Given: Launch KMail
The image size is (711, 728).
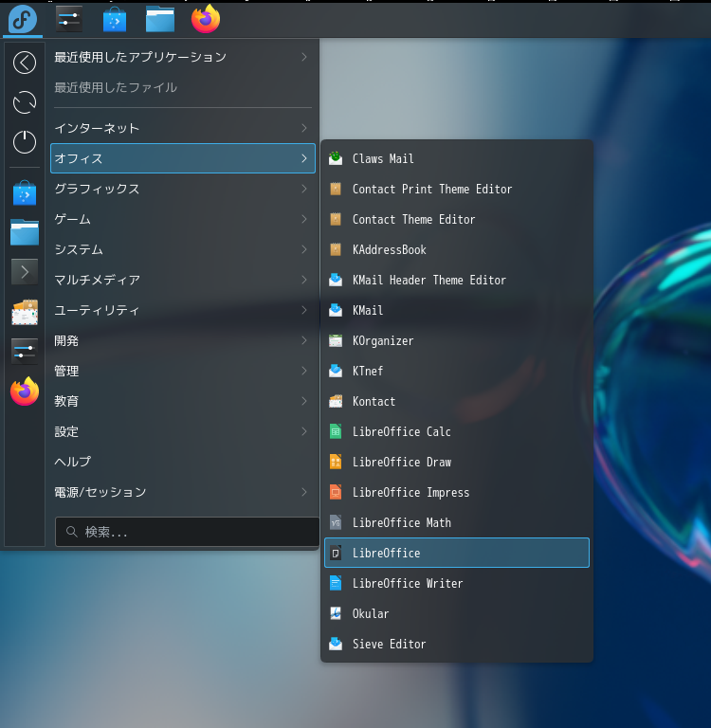Looking at the screenshot, I should click(457, 310).
